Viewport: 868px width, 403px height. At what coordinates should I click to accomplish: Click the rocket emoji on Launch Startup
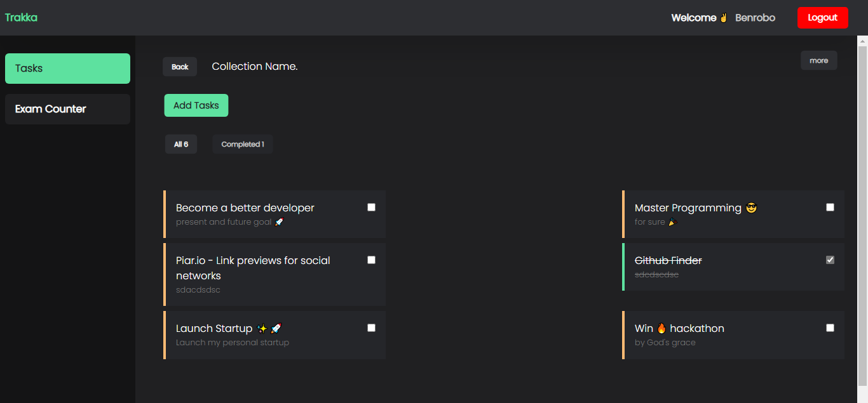(x=276, y=329)
